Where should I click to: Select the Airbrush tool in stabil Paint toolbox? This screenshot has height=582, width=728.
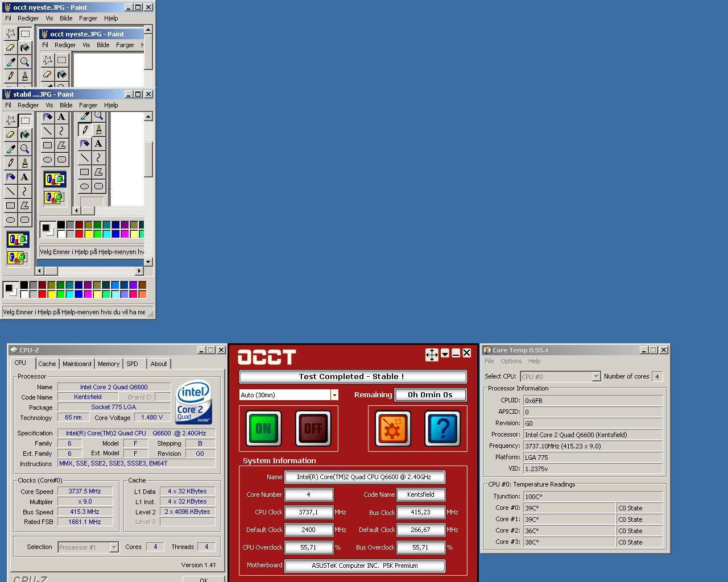(x=10, y=177)
